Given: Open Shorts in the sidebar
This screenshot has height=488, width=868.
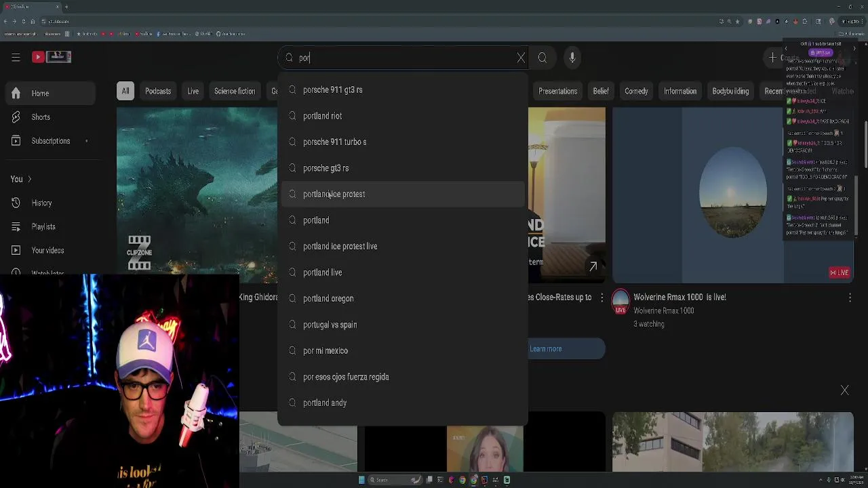Looking at the screenshot, I should [50, 117].
